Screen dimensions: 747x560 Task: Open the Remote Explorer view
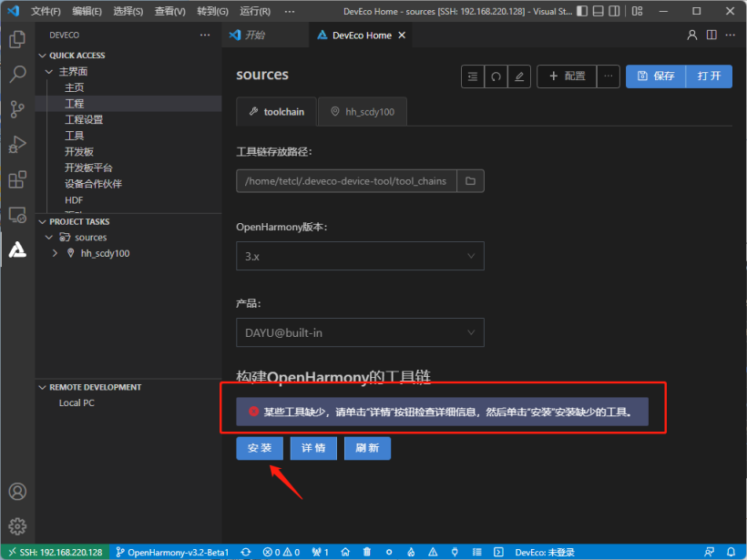coord(16,215)
